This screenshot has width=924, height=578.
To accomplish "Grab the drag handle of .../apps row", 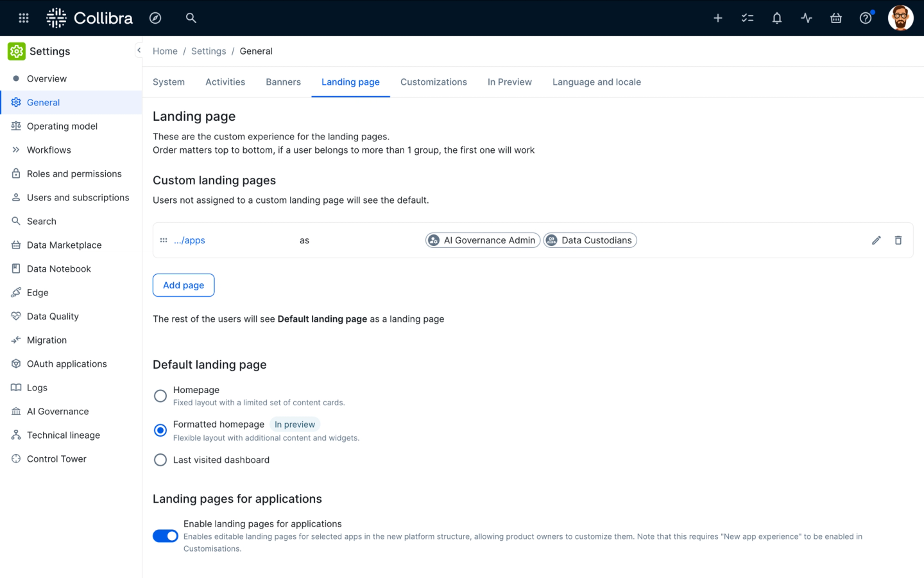I will pos(164,240).
